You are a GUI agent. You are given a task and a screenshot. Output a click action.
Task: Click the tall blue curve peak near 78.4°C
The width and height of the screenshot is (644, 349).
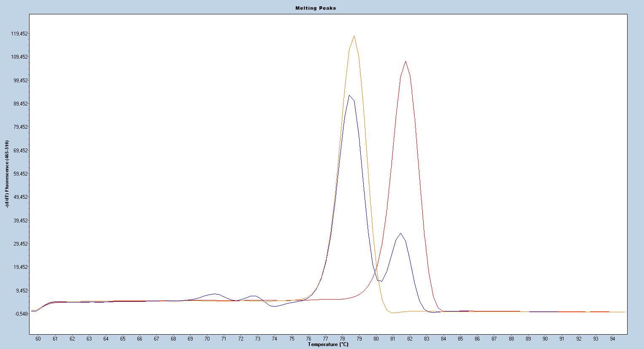tap(349, 95)
